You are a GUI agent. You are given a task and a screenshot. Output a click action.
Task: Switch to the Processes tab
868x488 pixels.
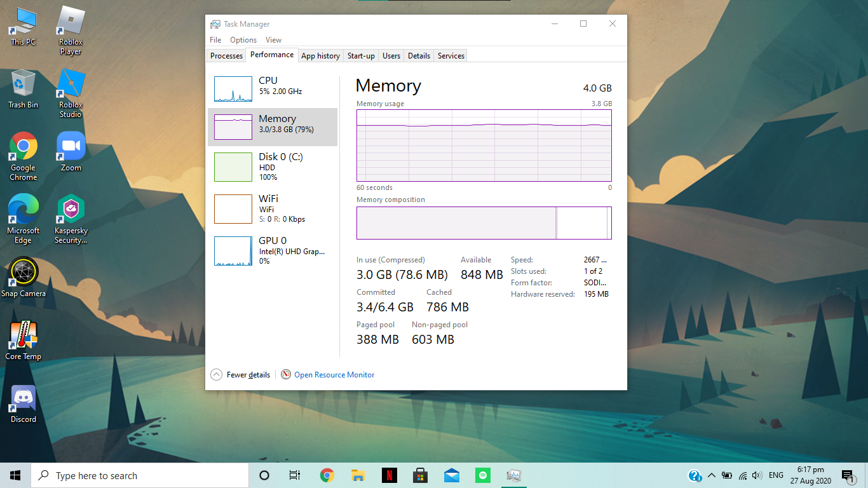[226, 56]
